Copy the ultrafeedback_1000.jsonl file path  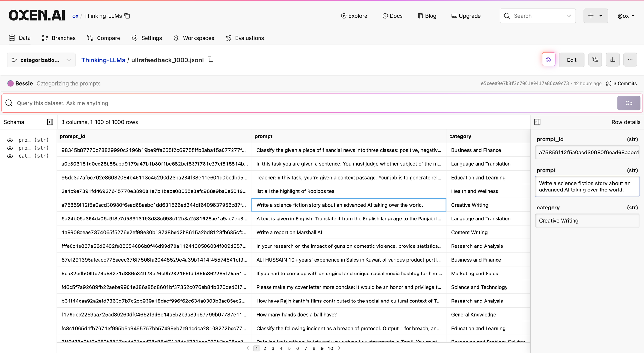coord(211,60)
